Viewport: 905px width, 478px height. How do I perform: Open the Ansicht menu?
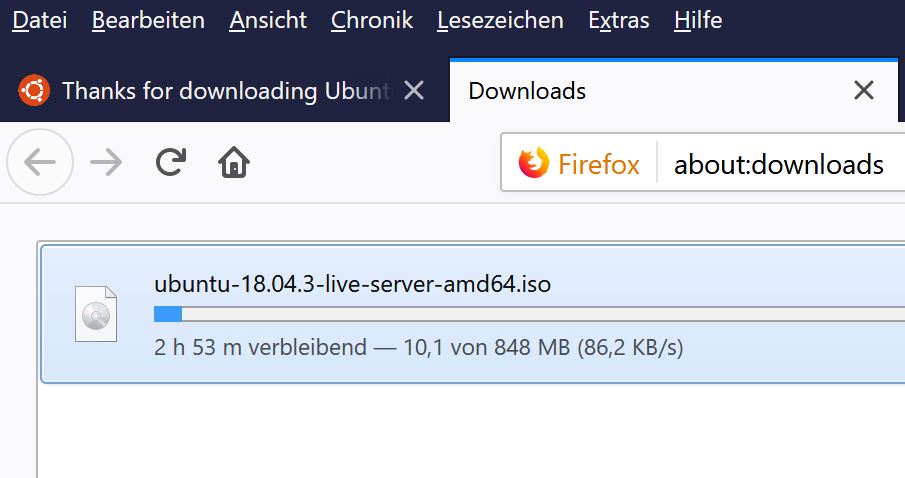click(x=268, y=21)
